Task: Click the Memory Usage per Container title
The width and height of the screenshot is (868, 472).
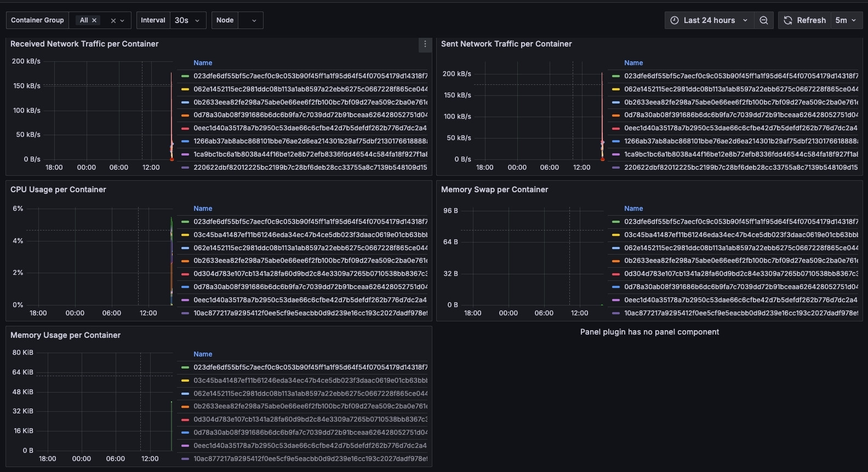Action: click(x=65, y=335)
